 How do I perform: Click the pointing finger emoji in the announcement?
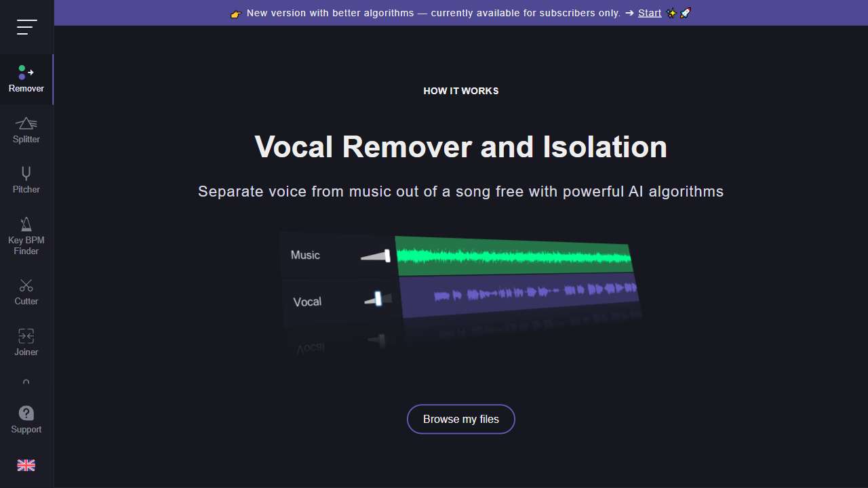click(x=235, y=13)
